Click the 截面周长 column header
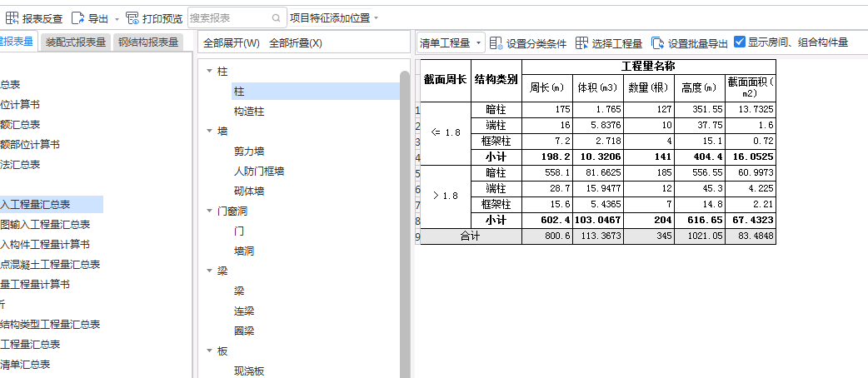Screen dimensions: 868x378 [x=446, y=81]
